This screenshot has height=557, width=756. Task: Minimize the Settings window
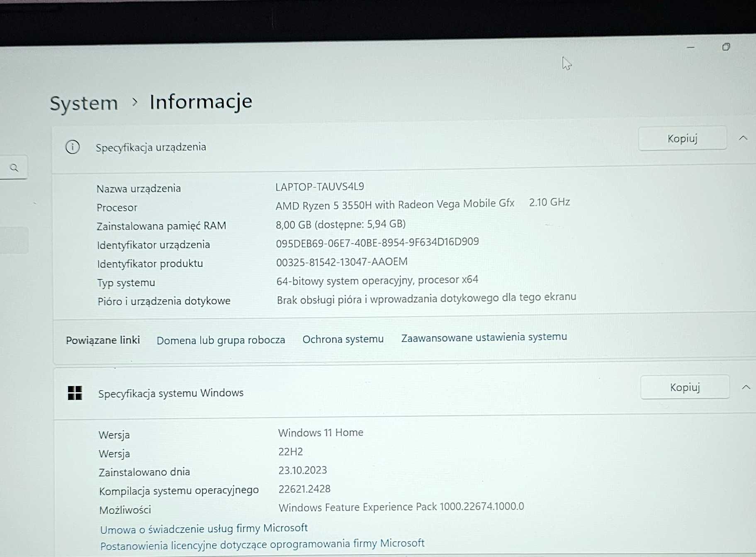tap(690, 48)
